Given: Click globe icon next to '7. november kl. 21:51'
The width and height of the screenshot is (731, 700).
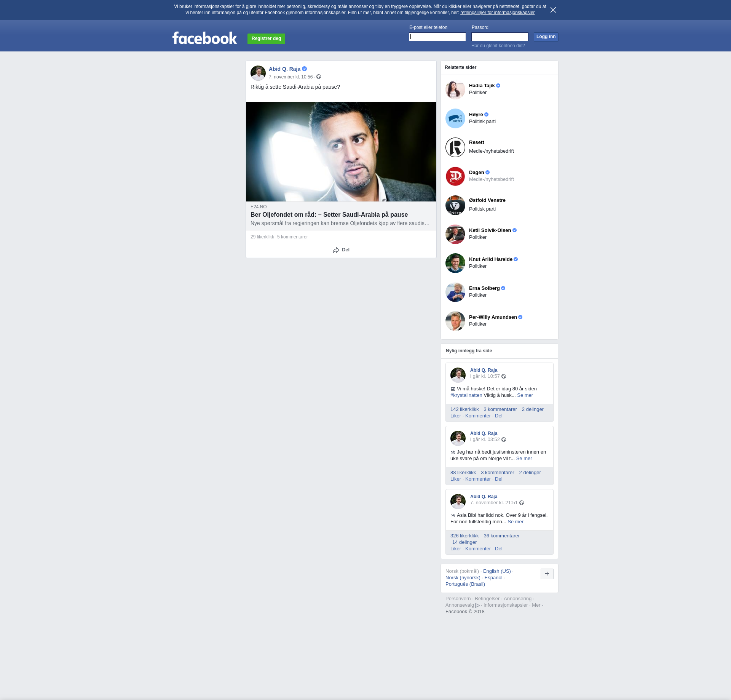Looking at the screenshot, I should 522,503.
